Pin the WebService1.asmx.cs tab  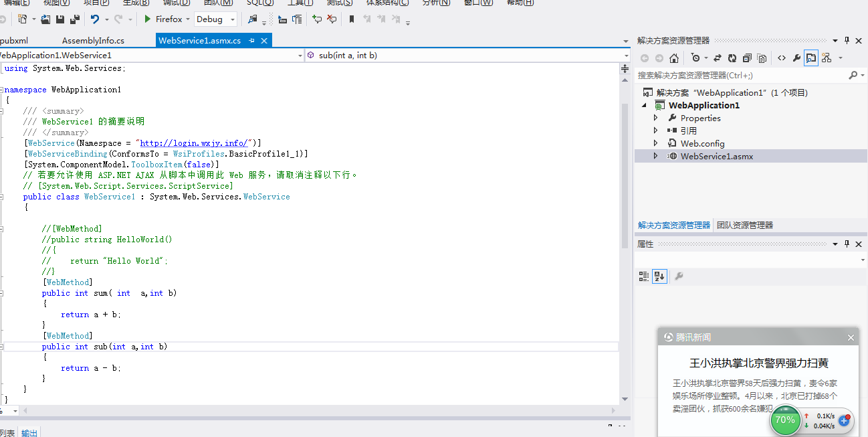(x=252, y=41)
